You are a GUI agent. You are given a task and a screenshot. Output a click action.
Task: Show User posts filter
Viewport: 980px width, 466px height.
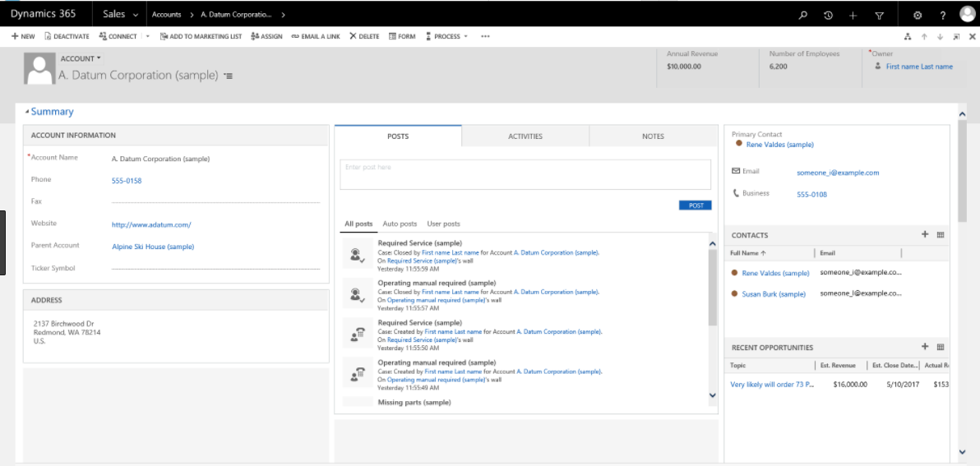click(443, 224)
